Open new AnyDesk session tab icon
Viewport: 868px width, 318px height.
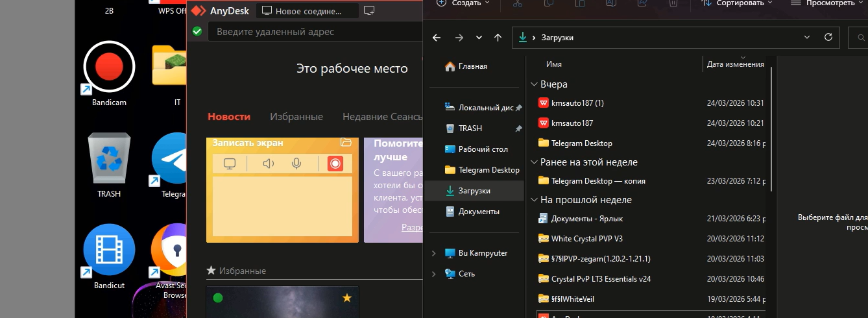pyautogui.click(x=369, y=11)
